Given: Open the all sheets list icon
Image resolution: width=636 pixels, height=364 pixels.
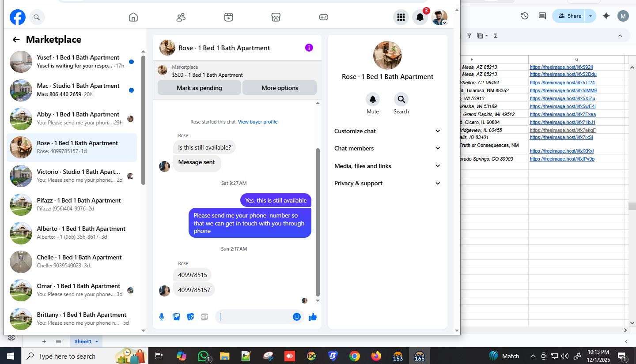Looking at the screenshot, I should 58,341.
